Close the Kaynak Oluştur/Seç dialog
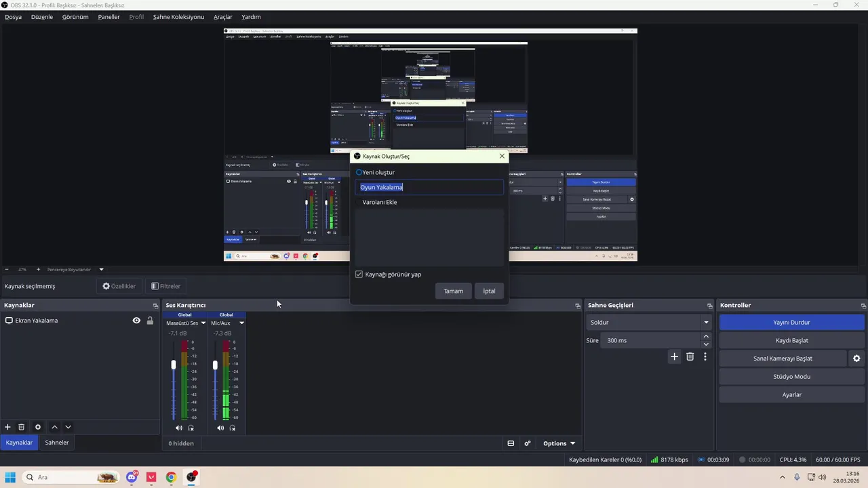868x488 pixels. [502, 156]
